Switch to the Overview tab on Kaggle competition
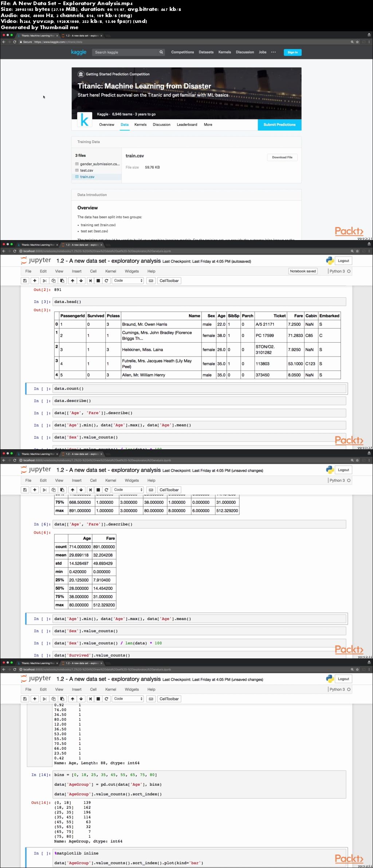Image resolution: width=373 pixels, height=868 pixels. [x=107, y=124]
